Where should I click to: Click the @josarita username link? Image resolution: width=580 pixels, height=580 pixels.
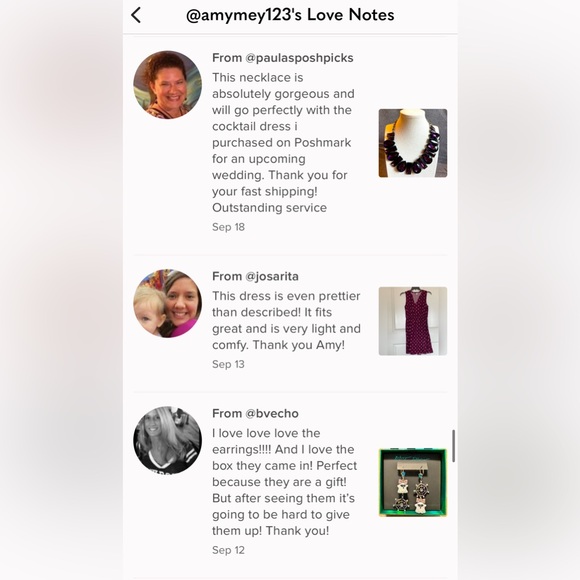[272, 276]
